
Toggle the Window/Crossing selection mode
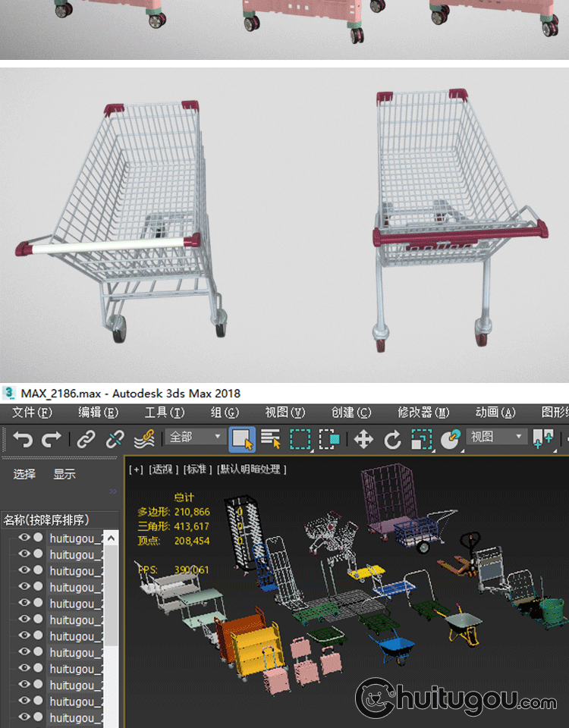tap(329, 439)
